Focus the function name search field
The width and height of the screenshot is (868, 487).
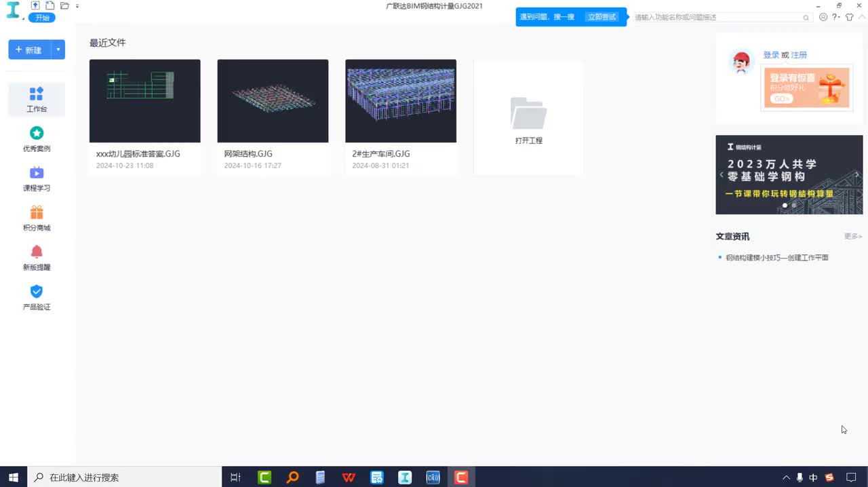[x=717, y=17]
